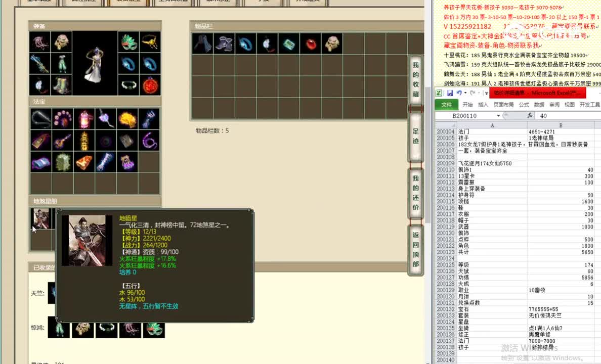Viewport: 601px width, 364px height.
Task: Select the blue claw glove treasure
Action: 149,118
